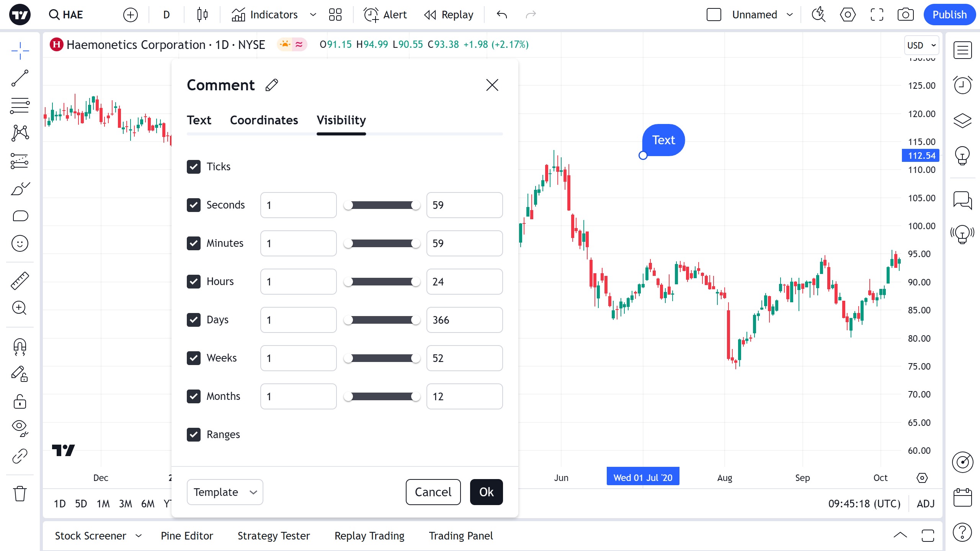Expand the USD currency selector
The width and height of the screenshot is (980, 551).
[921, 46]
